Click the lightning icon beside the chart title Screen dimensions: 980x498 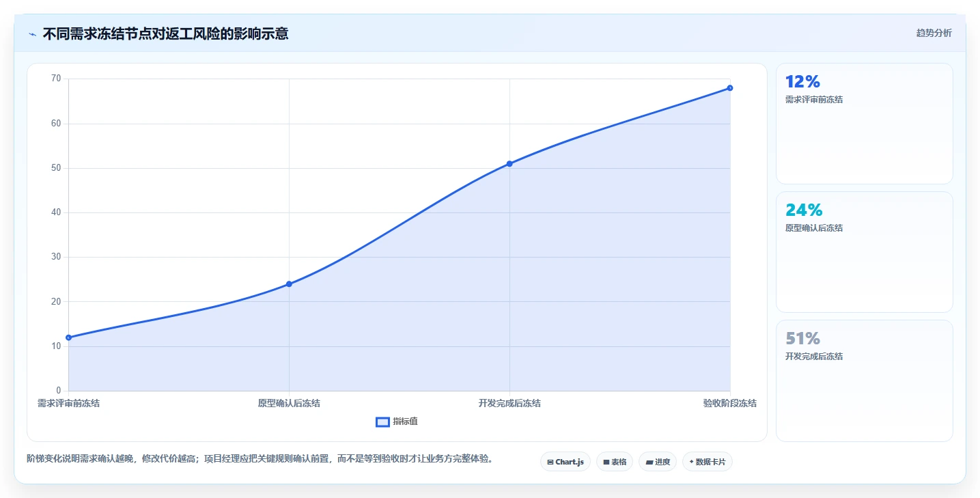click(x=32, y=33)
